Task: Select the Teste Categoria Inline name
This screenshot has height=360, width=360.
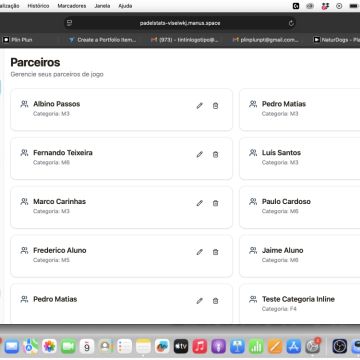Action: pos(298,299)
